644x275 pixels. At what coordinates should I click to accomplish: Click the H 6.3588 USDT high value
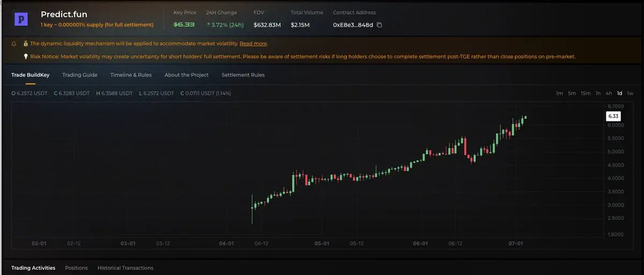pos(114,93)
